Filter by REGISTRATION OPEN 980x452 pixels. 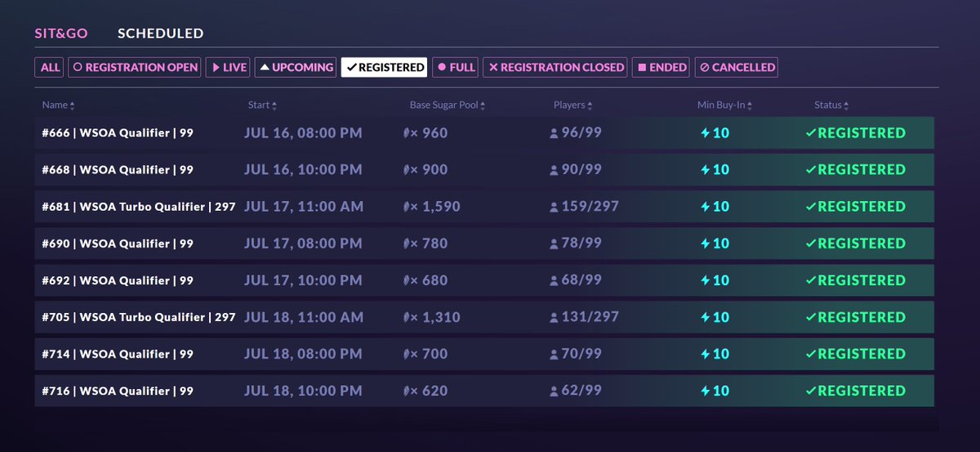135,67
